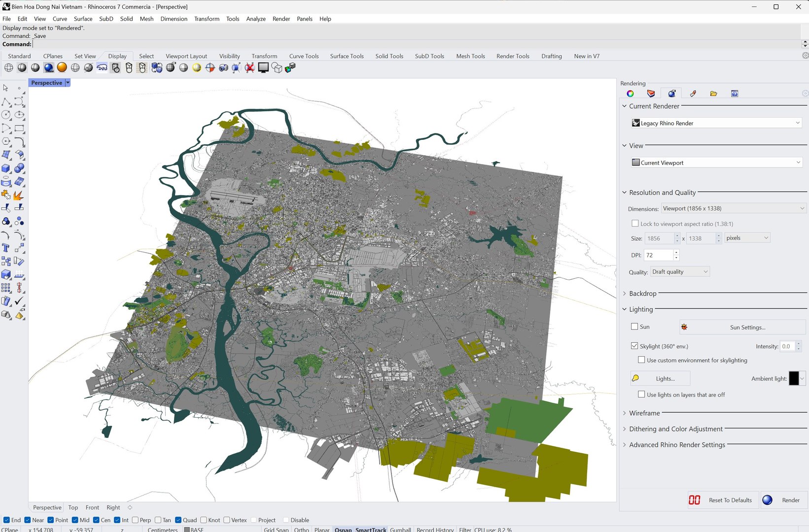The image size is (809, 532).
Task: Click the Lights... button
Action: (x=660, y=378)
